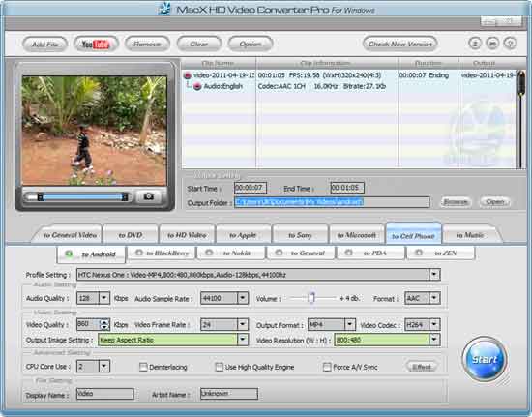Click the Clear button
Screen dimensions: 532x417
[x=199, y=44]
